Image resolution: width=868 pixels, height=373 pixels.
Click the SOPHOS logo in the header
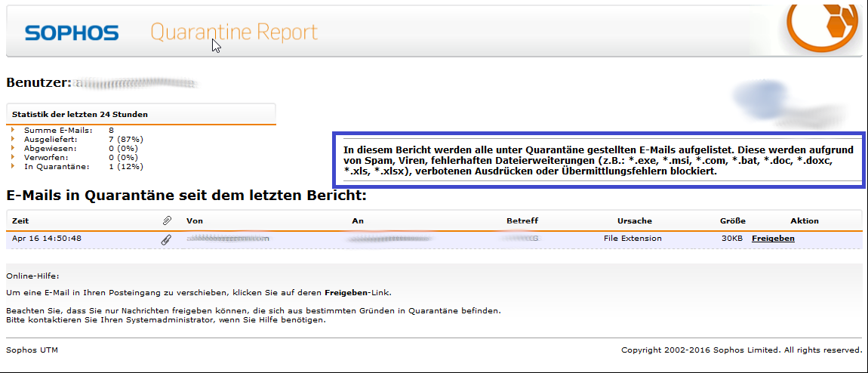tap(72, 32)
